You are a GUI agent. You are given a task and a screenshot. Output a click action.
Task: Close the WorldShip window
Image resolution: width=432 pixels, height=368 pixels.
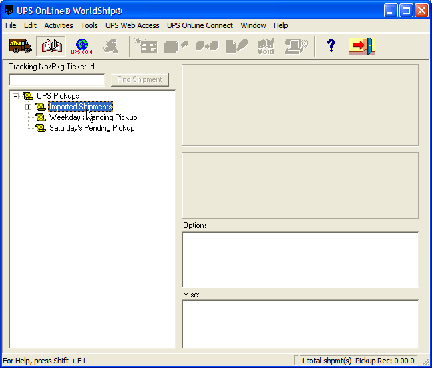(x=421, y=10)
